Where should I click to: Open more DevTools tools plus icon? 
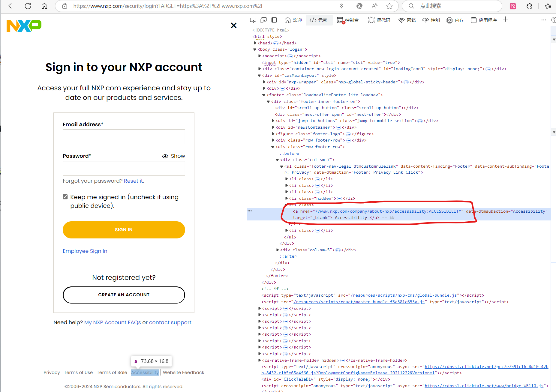click(506, 19)
